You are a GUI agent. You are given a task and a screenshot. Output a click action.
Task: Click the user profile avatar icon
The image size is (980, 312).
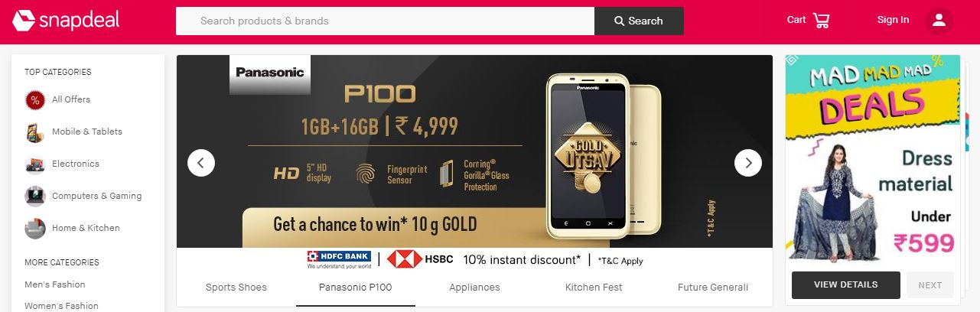point(939,21)
